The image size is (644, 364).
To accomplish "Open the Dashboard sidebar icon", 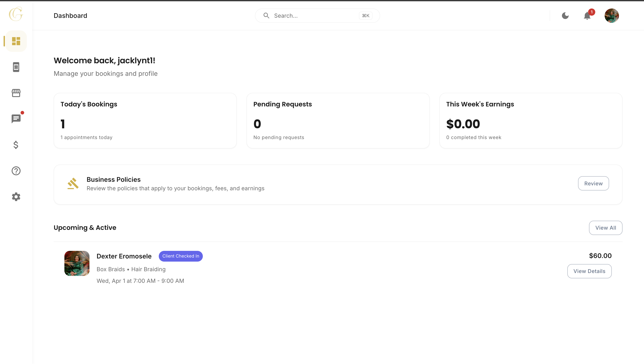I will tap(16, 41).
